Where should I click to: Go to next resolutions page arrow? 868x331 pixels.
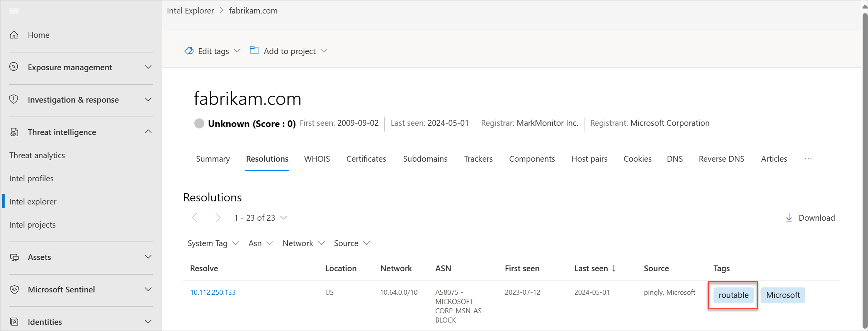(x=218, y=218)
